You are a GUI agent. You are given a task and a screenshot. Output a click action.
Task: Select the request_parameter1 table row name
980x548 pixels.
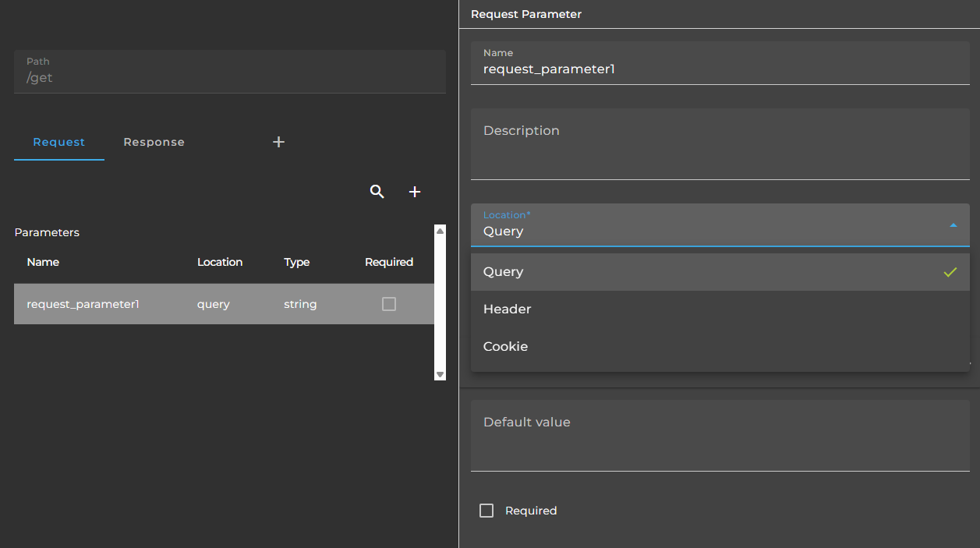[x=83, y=304]
